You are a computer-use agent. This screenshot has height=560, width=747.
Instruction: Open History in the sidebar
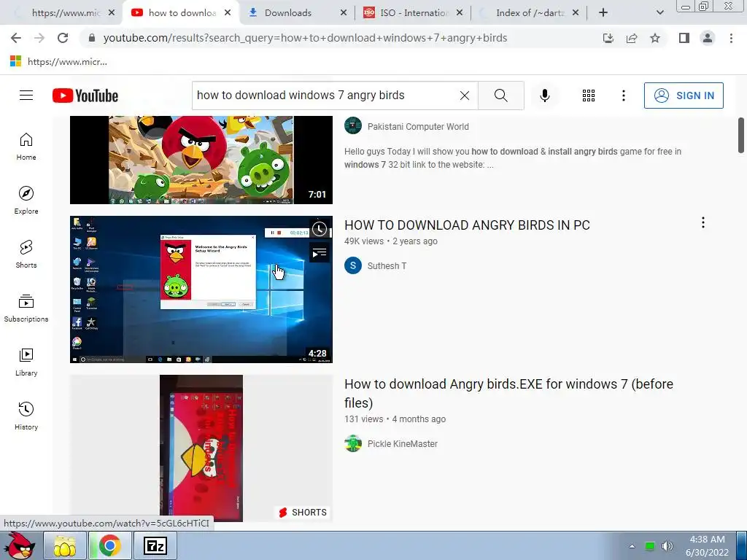coord(26,416)
